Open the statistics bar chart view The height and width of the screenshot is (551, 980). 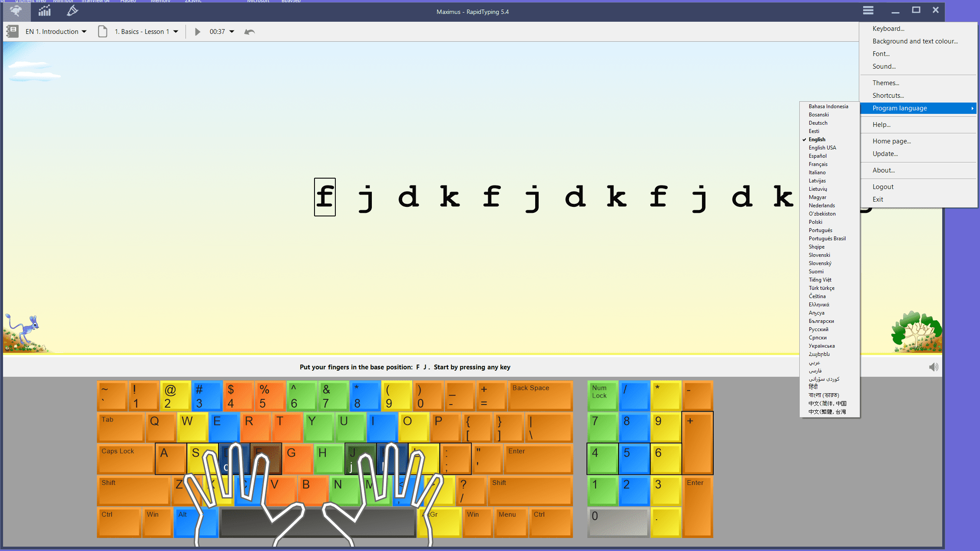pyautogui.click(x=44, y=11)
